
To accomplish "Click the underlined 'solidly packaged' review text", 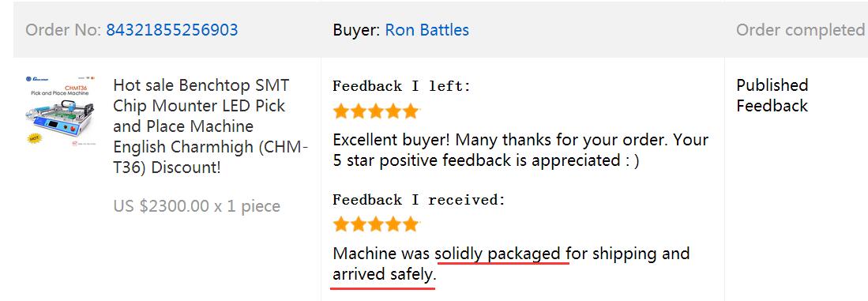I will point(498,254).
